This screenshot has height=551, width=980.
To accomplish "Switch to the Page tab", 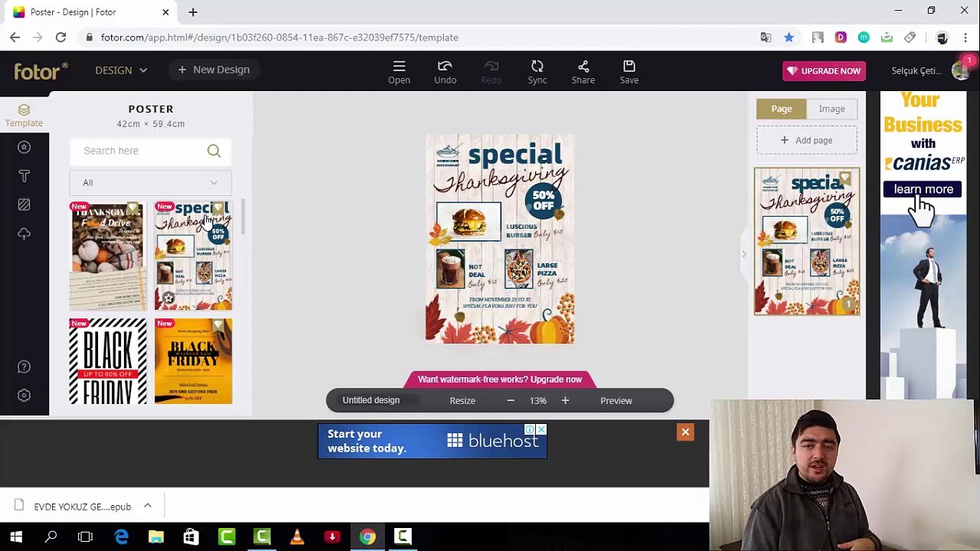I will pos(782,109).
